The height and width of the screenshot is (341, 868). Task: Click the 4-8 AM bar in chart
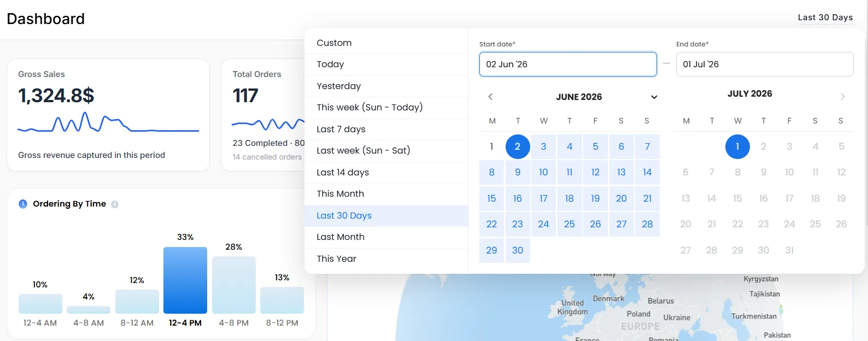(89, 310)
